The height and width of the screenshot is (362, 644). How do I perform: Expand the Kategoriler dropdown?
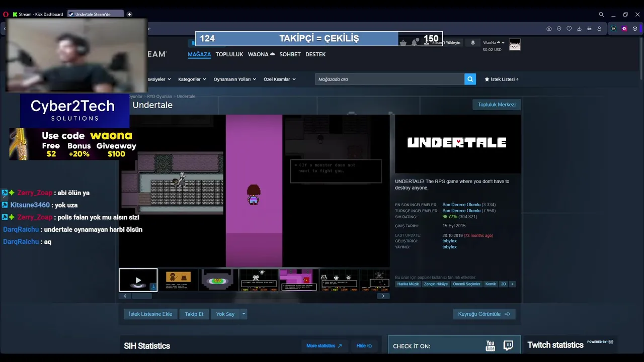coord(192,79)
